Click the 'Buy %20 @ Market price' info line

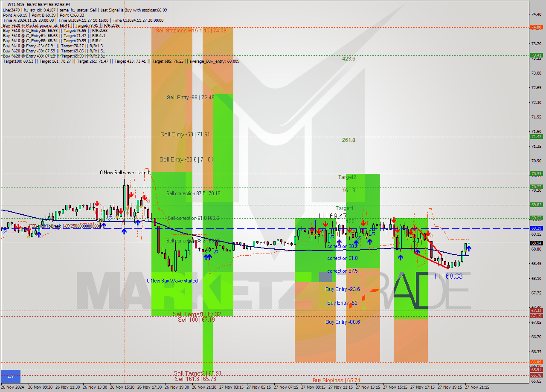(x=61, y=25)
